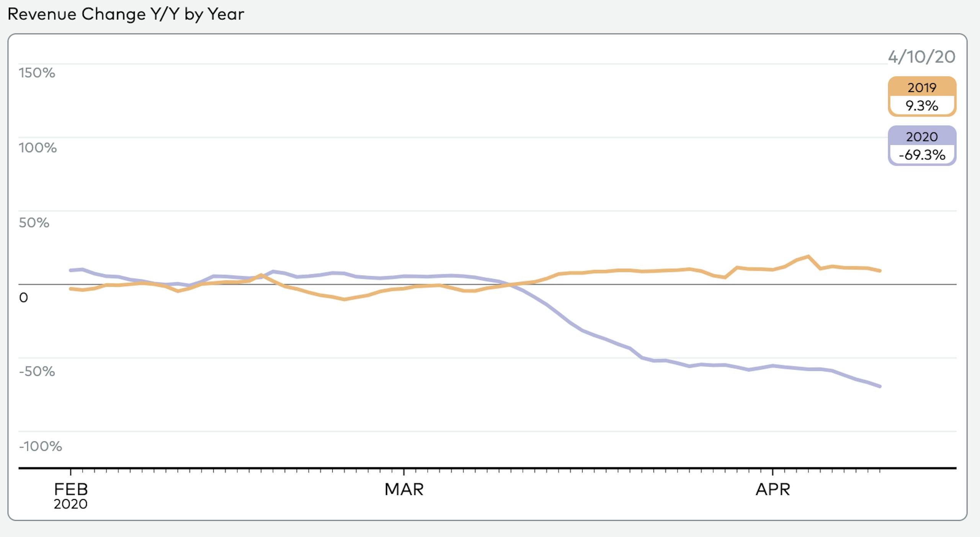Viewport: 980px width, 537px height.
Task: Click the right endpoint of the purple 2020 line
Action: pos(880,386)
